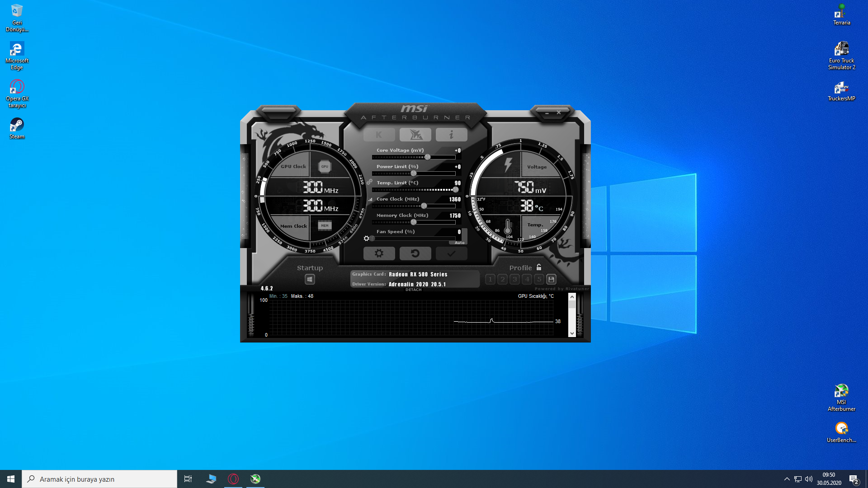Click the version number 4.6.2

click(267, 288)
